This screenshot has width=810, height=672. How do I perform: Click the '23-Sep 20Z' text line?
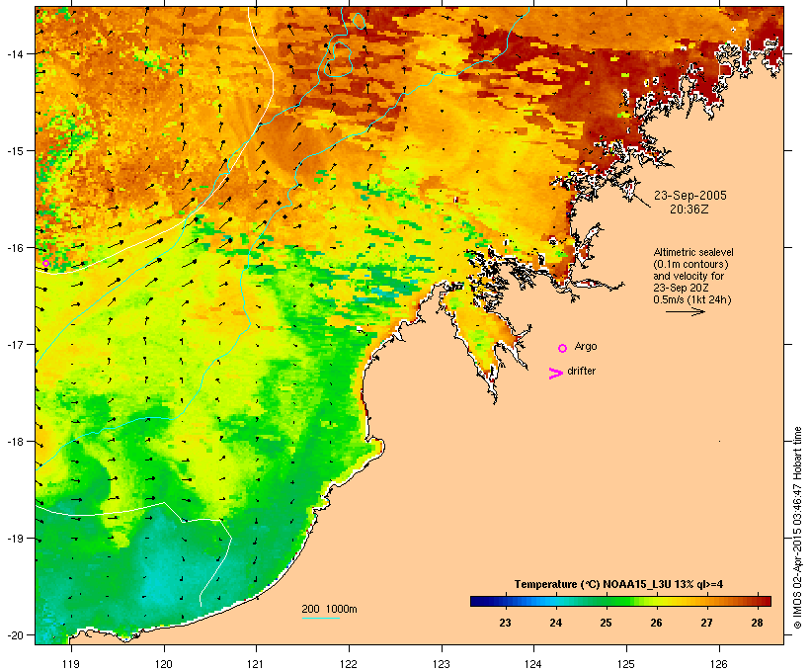point(681,288)
